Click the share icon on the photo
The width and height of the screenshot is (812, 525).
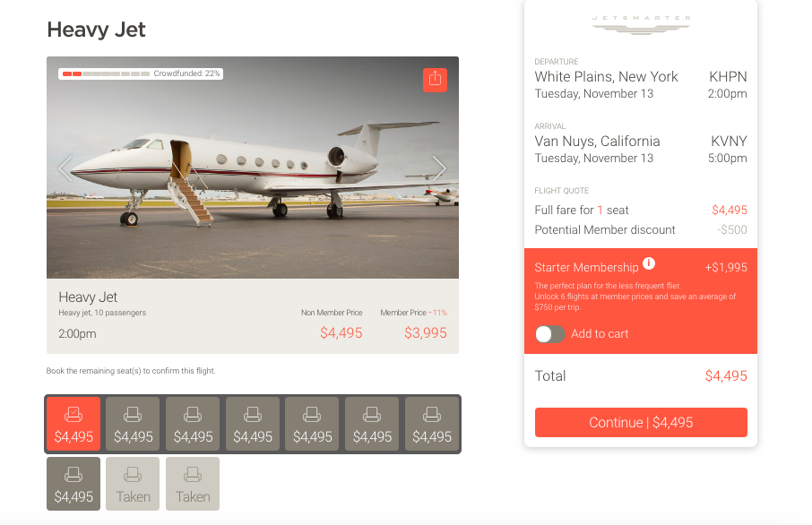click(x=435, y=80)
